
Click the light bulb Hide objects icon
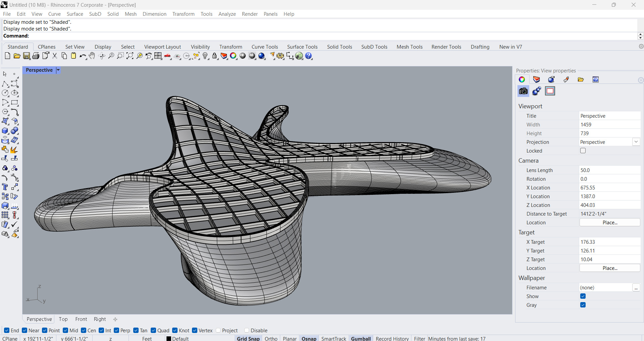click(x=206, y=56)
